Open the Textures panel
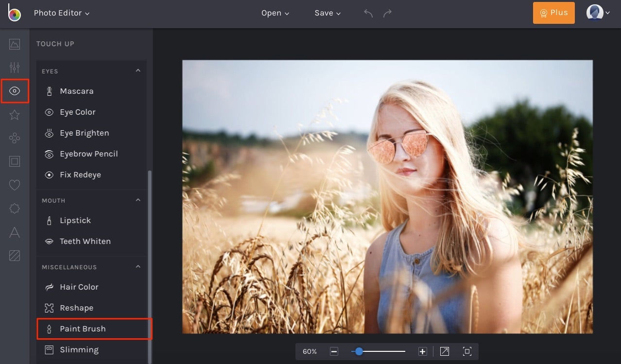 (15, 256)
